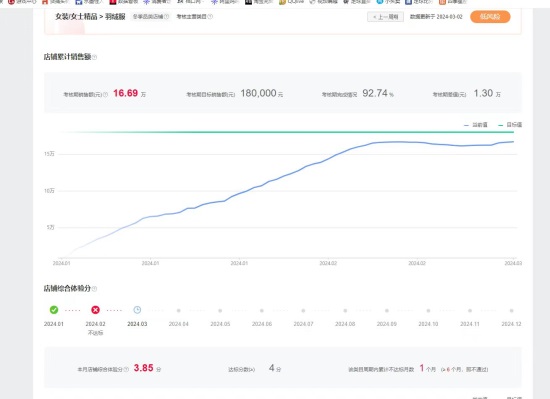Image resolution: width=550 pixels, height=399 pixels.
Task: Click the green check icon for 2024.01
Action: click(54, 310)
